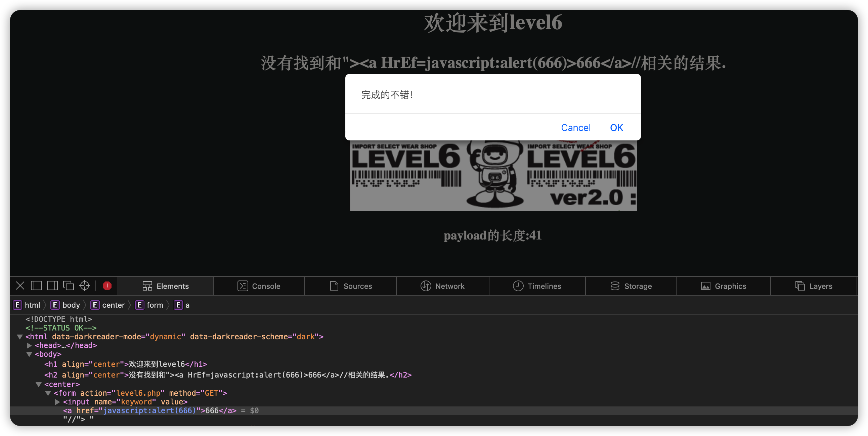Switch to the Layers tab
This screenshot has height=436, width=868.
pyautogui.click(x=813, y=286)
